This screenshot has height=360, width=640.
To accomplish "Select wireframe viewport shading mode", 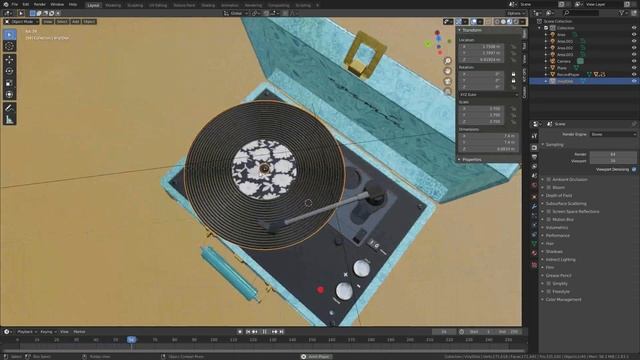I will click(497, 22).
